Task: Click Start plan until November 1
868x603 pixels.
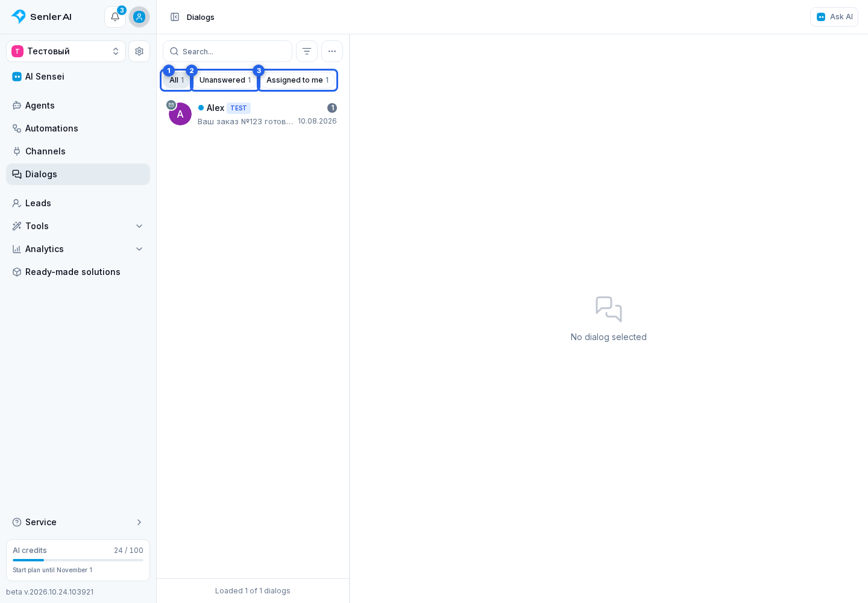Action: coord(52,570)
